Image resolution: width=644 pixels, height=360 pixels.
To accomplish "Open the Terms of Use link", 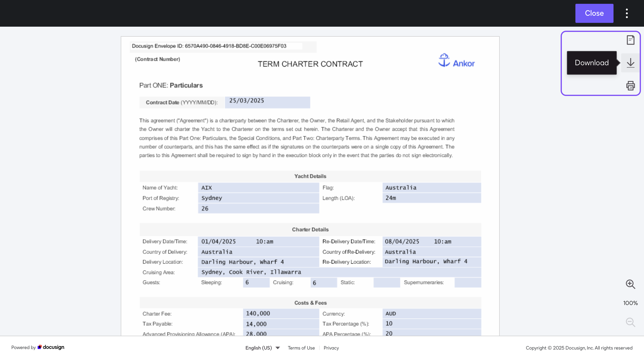I will point(301,348).
